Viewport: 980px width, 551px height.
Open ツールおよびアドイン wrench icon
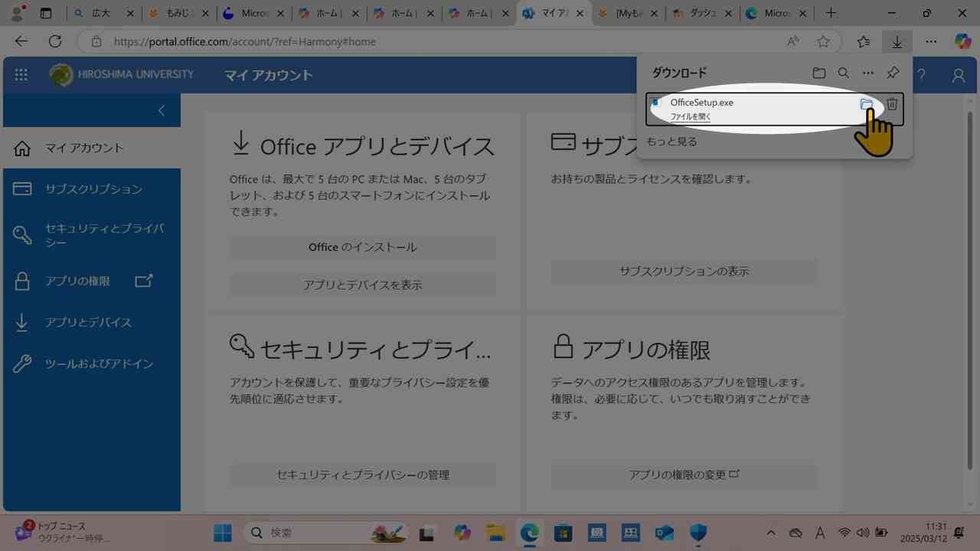[21, 364]
